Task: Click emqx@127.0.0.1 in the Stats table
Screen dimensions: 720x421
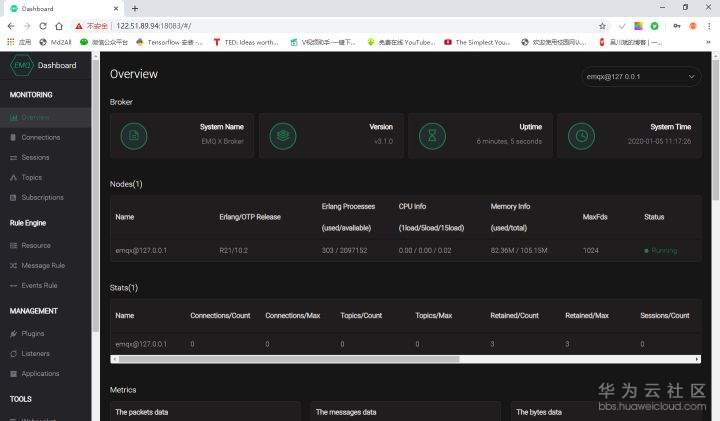Action: pyautogui.click(x=141, y=344)
